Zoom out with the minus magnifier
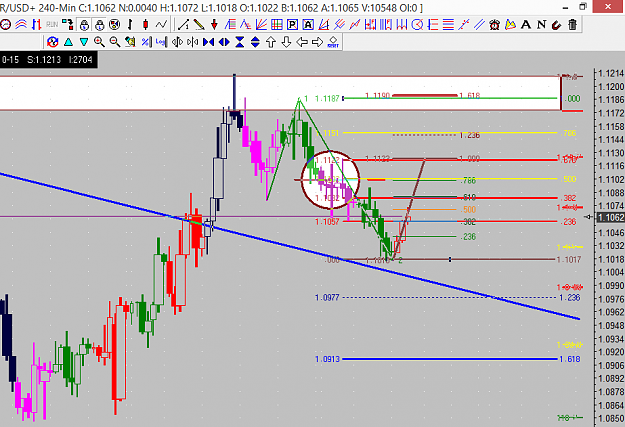The width and height of the screenshot is (625, 427). (115, 41)
